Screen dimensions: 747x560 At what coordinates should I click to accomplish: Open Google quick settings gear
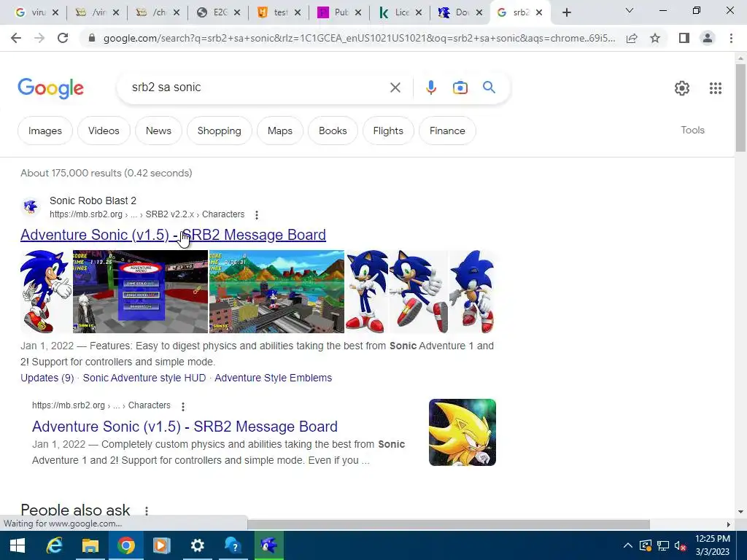(x=682, y=88)
